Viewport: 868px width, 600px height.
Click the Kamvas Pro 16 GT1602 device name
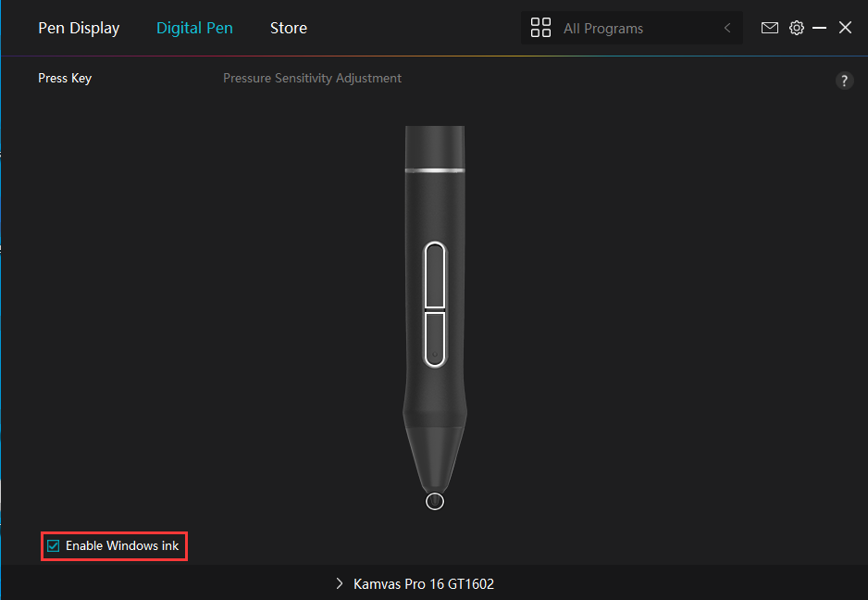(424, 584)
